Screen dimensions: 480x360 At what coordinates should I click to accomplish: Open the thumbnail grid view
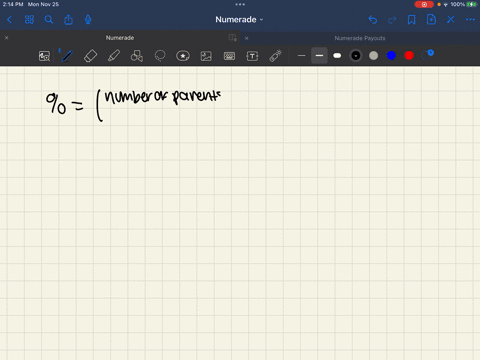point(29,20)
